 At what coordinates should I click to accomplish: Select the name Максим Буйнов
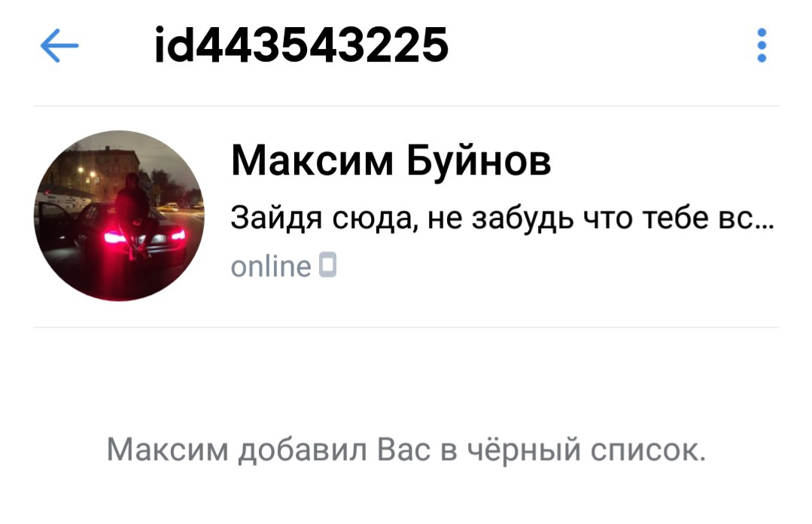391,160
